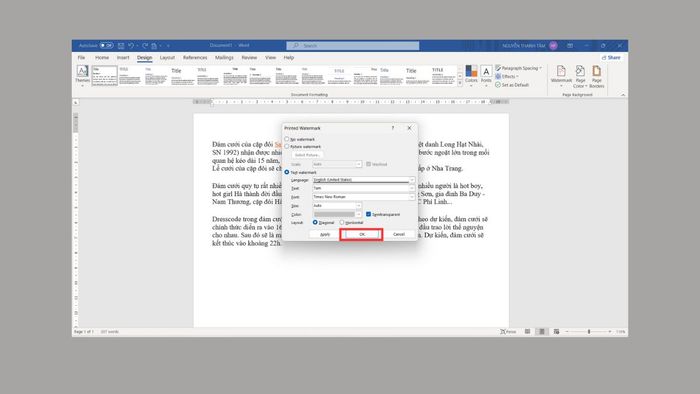Open Paragraph Spacing options

(x=518, y=68)
